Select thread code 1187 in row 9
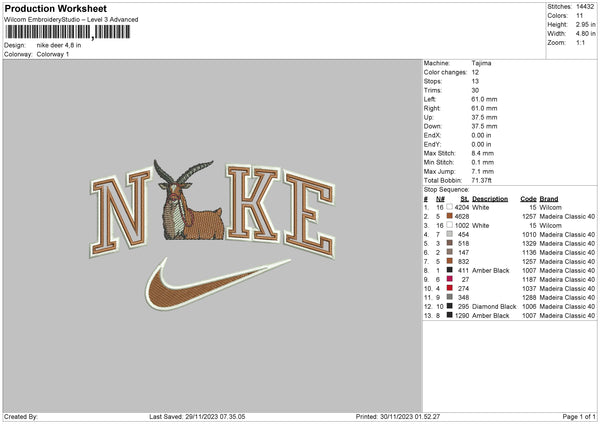Screen dimensions: 600x424 (529, 279)
